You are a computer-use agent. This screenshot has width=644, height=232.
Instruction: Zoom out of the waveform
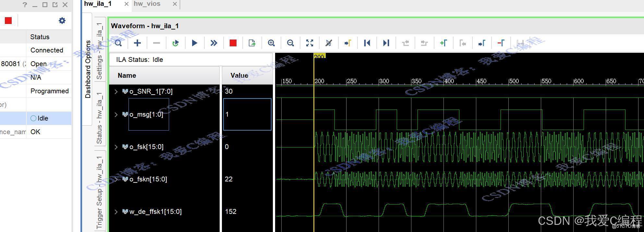[x=290, y=43]
